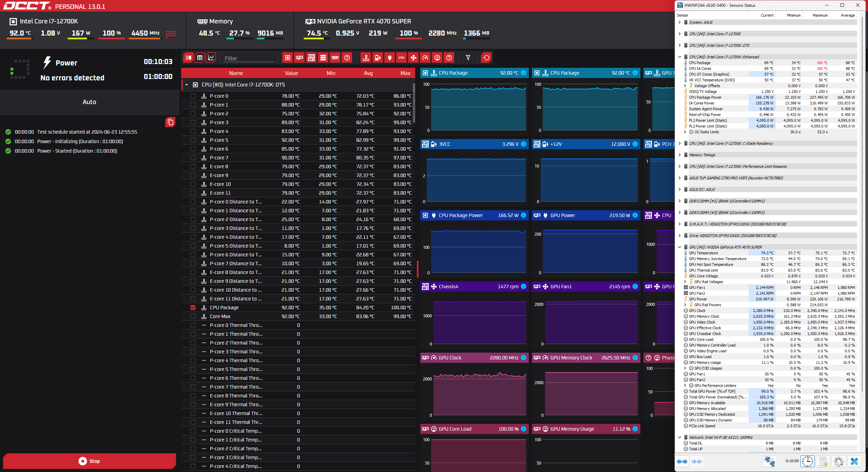Toggle the power plug sensor filter
Screen dimensions: 868x472
[389, 58]
